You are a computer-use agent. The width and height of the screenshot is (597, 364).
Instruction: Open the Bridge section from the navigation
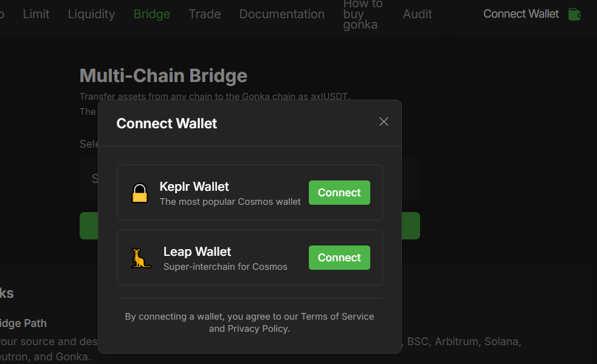151,14
